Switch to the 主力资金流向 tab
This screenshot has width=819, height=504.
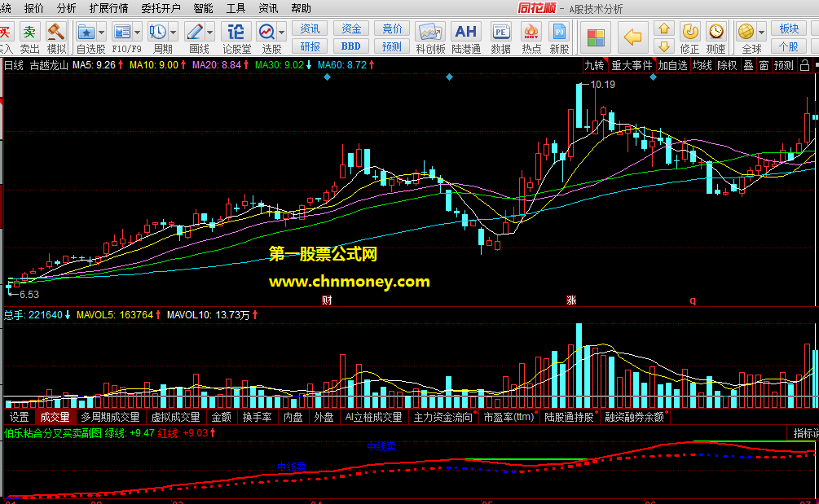[443, 417]
